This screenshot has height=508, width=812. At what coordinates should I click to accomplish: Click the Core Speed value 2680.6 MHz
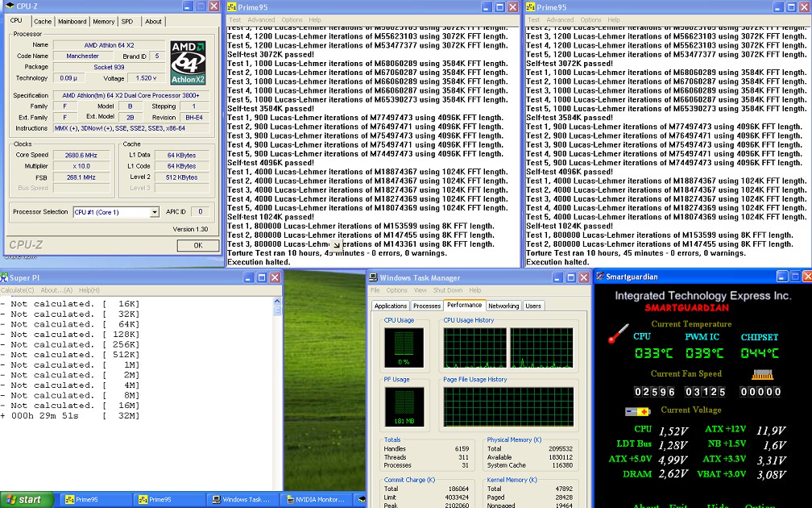pyautogui.click(x=81, y=155)
